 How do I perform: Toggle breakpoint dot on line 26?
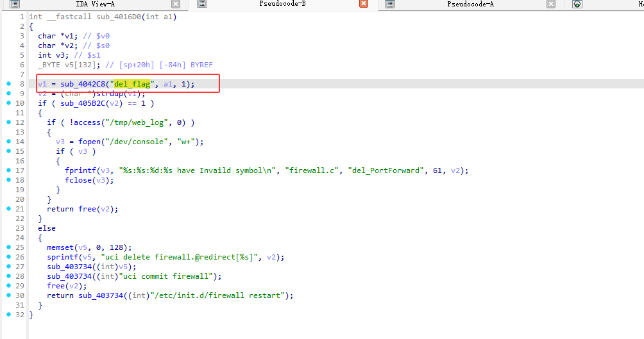(x=8, y=257)
